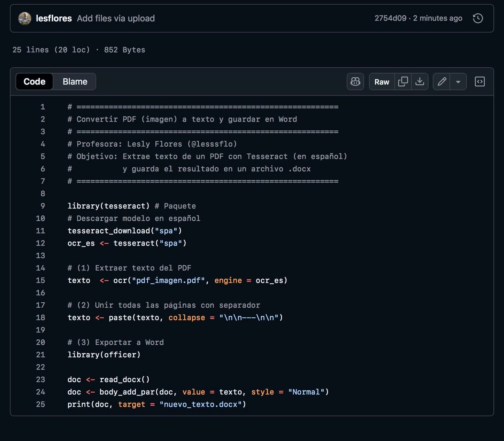This screenshot has height=441, width=504.
Task: Select line number 1
Action: pos(42,107)
